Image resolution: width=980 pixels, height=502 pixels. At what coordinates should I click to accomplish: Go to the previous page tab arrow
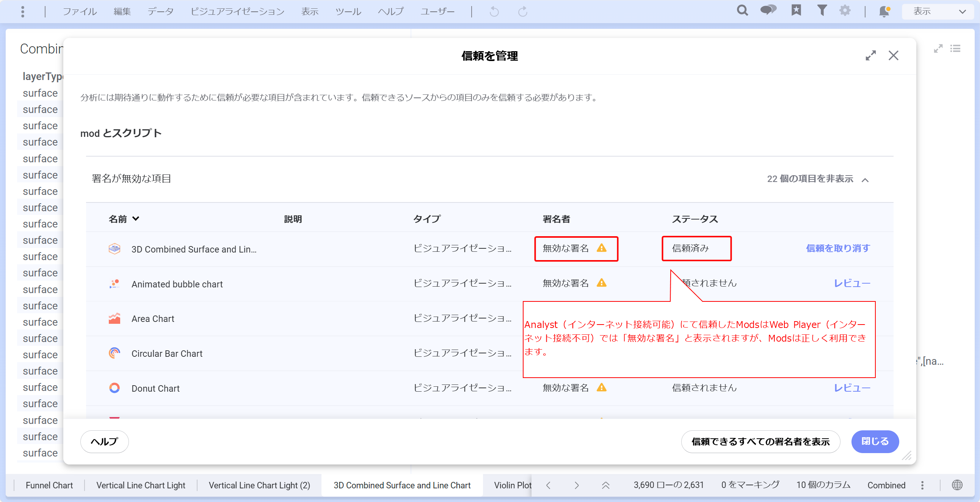click(x=548, y=485)
